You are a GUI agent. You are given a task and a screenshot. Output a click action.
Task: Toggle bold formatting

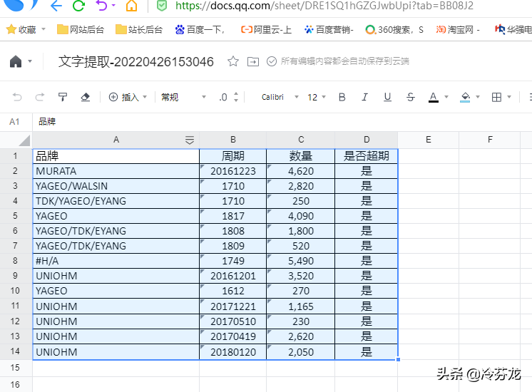click(342, 98)
